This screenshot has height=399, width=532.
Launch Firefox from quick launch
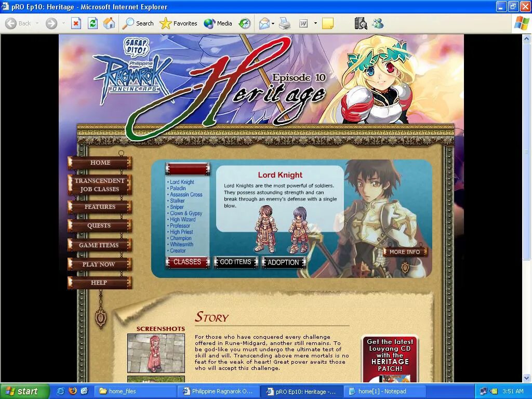tap(73, 391)
